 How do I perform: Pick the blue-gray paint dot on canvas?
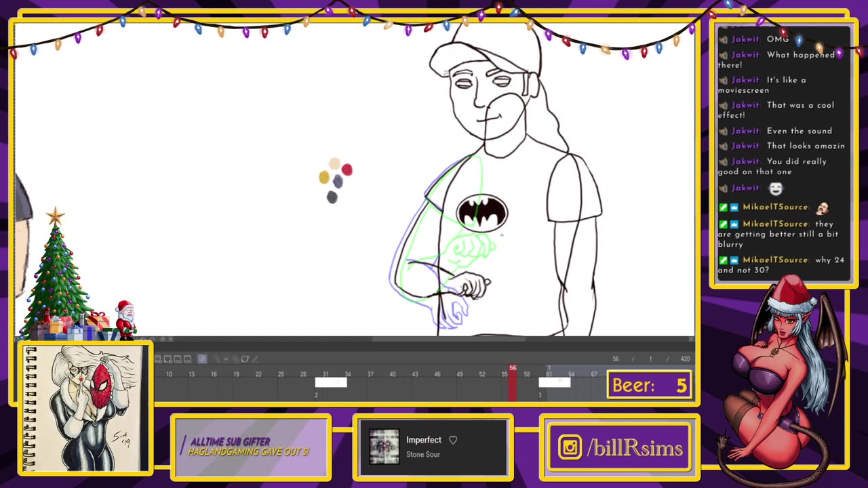pos(338,181)
